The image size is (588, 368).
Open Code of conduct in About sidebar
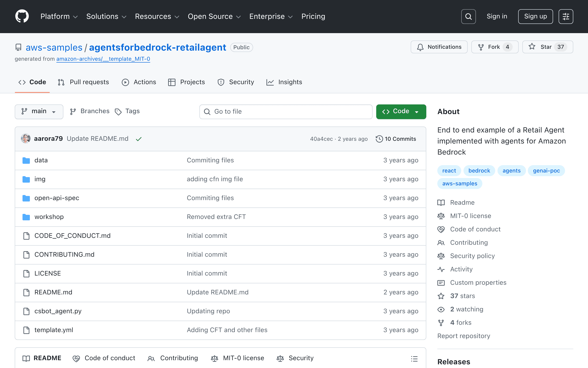[x=469, y=229]
